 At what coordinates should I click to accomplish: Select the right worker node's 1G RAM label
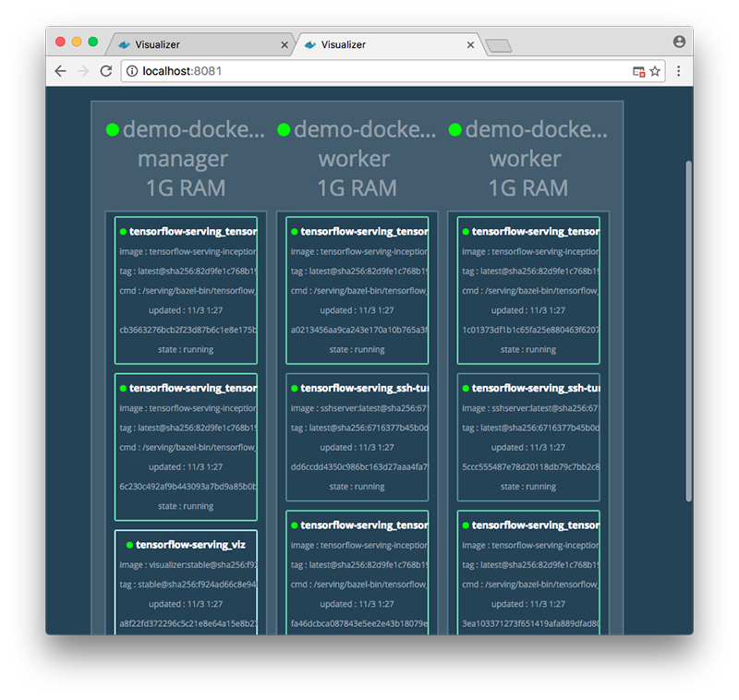point(528,188)
